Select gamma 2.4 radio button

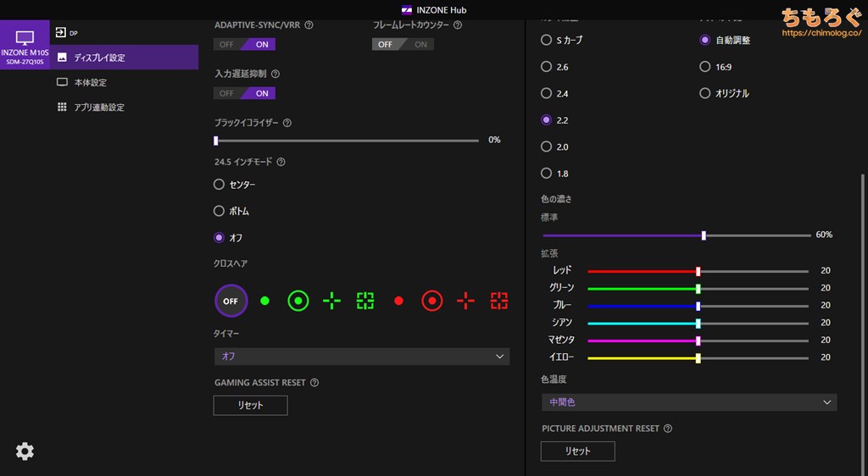click(x=547, y=93)
